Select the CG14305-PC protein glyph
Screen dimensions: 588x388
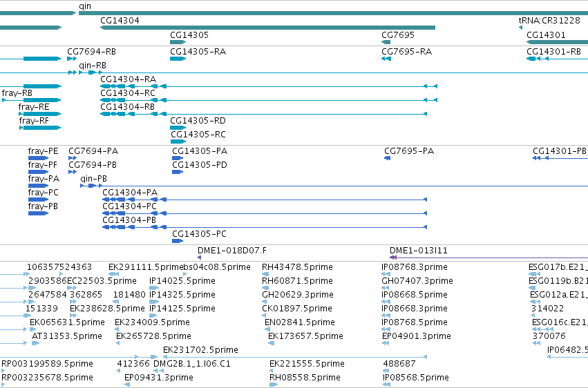pos(178,241)
